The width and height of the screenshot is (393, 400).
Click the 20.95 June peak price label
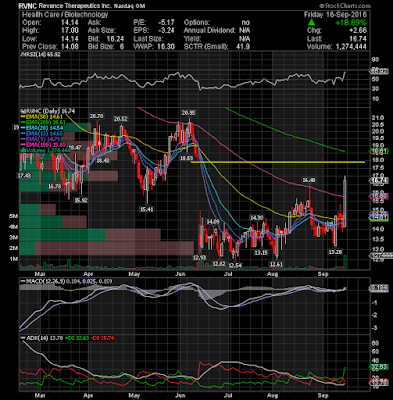click(x=188, y=113)
